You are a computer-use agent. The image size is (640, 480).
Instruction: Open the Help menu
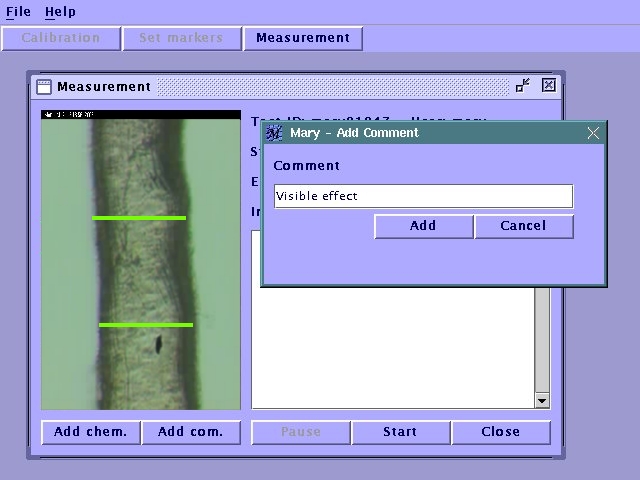click(60, 12)
